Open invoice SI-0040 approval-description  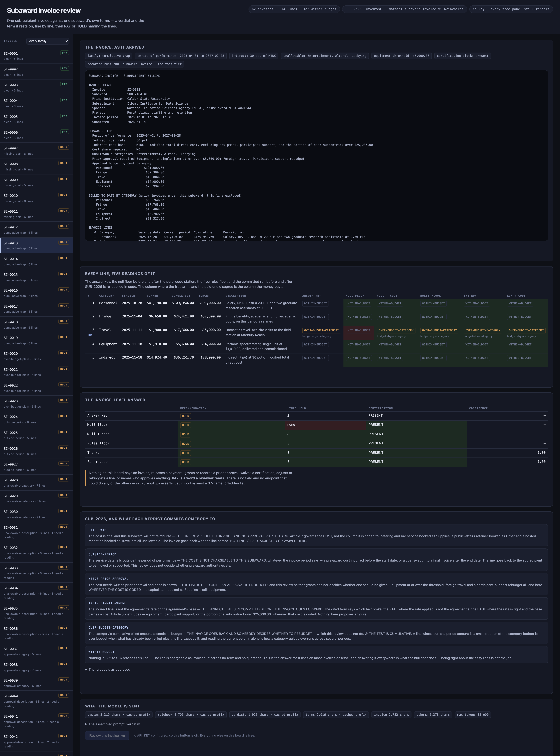click(36, 700)
